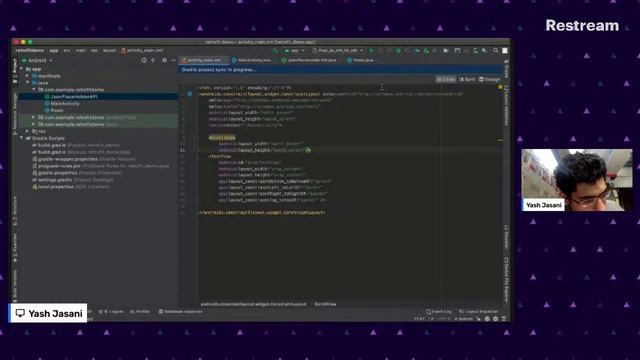Click the retrofitdemo breadcrumb in navigation bar
The height and width of the screenshot is (360, 640).
[x=30, y=51]
